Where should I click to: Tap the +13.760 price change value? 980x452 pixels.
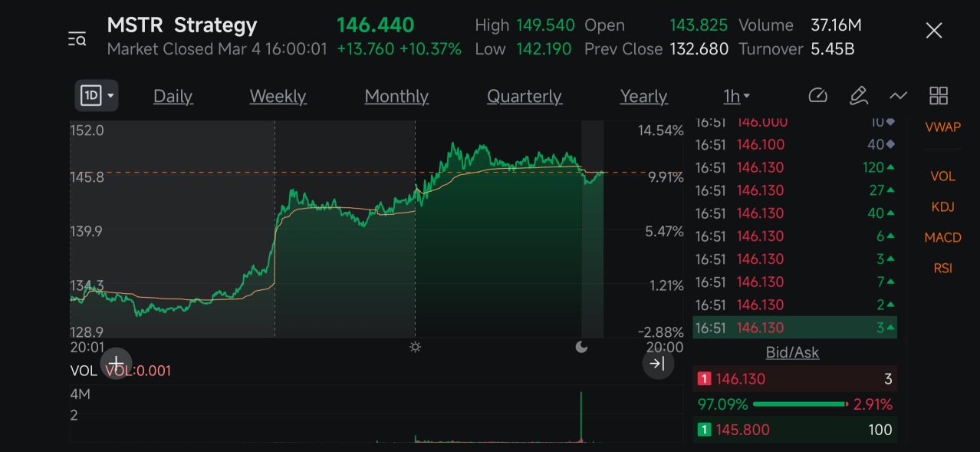pos(365,49)
